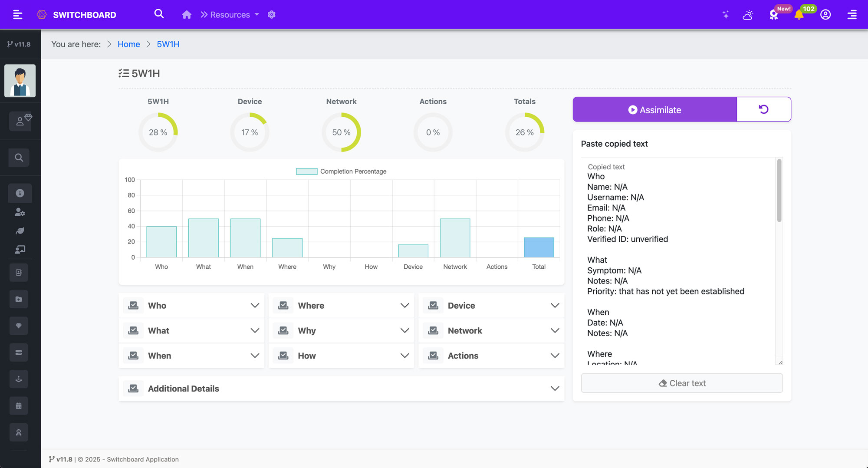The width and height of the screenshot is (868, 468).
Task: Click the sidebar info circle icon
Action: [x=20, y=193]
